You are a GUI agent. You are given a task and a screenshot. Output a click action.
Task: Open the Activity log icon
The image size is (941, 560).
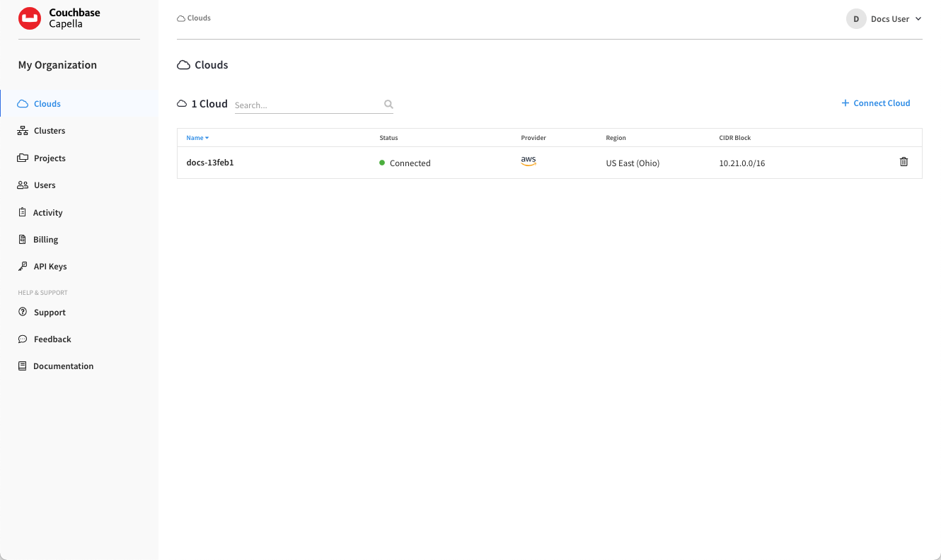23,212
